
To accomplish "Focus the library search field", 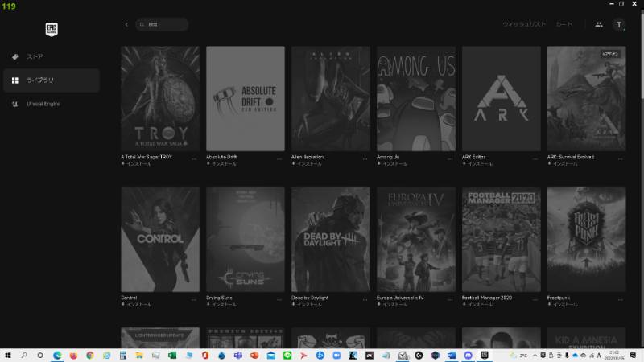I will (162, 25).
